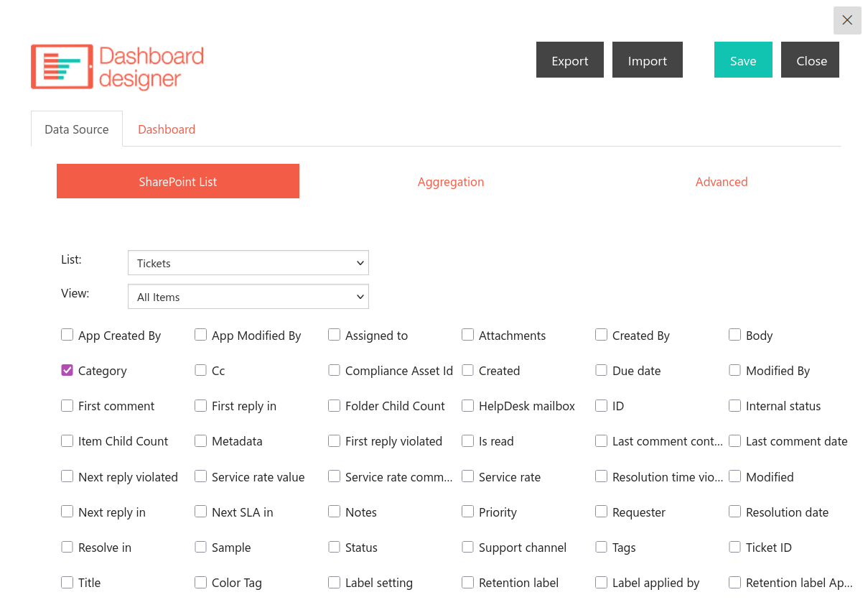Image resolution: width=868 pixels, height=605 pixels.
Task: Tick the Title checkbox
Action: (x=67, y=582)
